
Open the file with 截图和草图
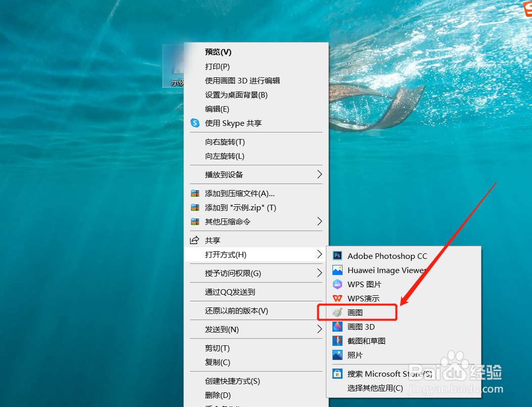(x=366, y=341)
